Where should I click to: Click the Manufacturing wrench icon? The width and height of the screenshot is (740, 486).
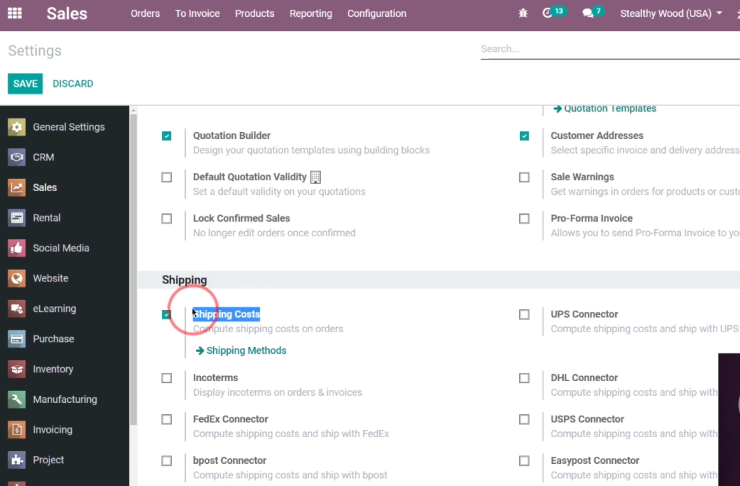click(x=17, y=399)
